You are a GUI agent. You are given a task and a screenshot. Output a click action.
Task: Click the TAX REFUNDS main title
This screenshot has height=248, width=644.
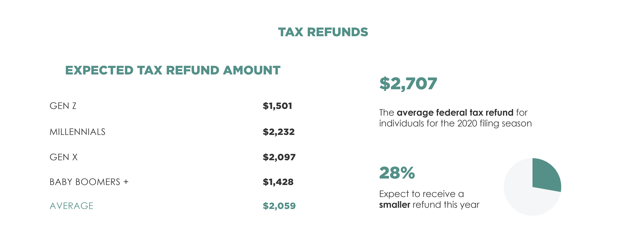tap(323, 32)
